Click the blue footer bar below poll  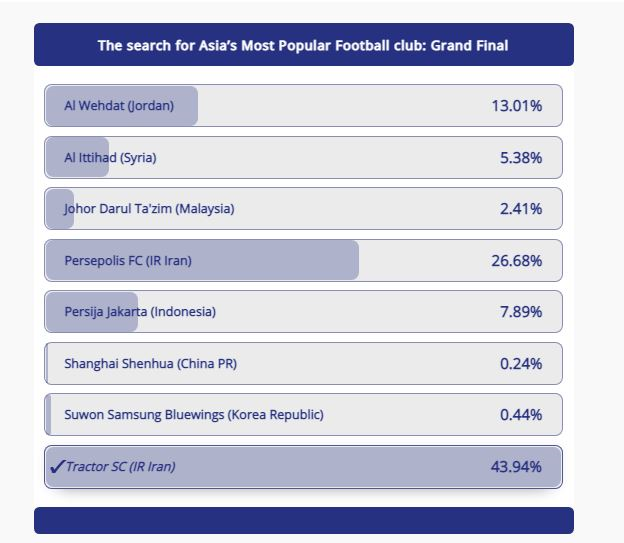click(x=304, y=520)
